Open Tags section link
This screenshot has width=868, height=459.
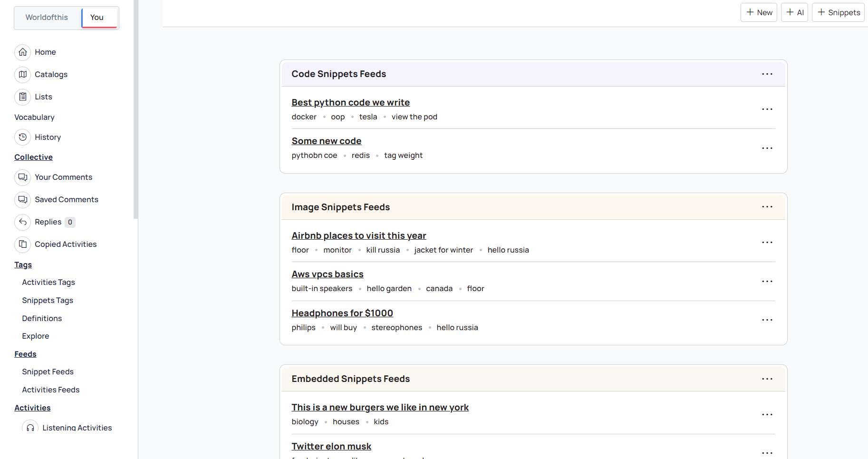coord(23,265)
